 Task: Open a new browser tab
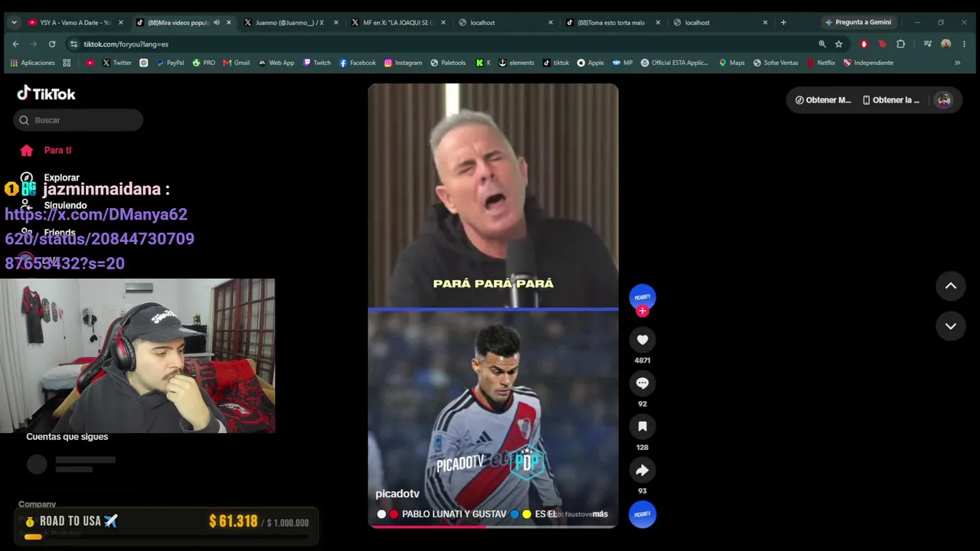(783, 22)
